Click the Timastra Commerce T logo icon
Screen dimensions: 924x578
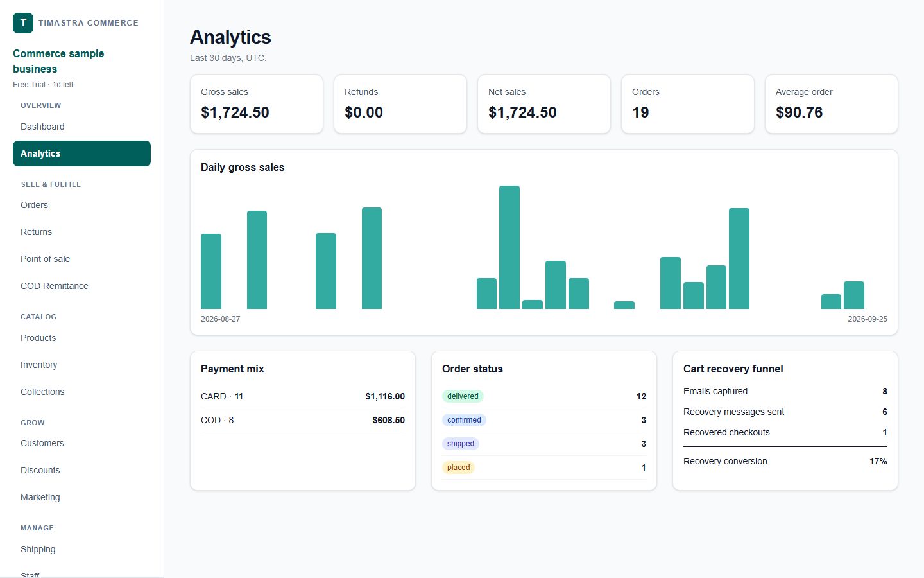pos(23,22)
